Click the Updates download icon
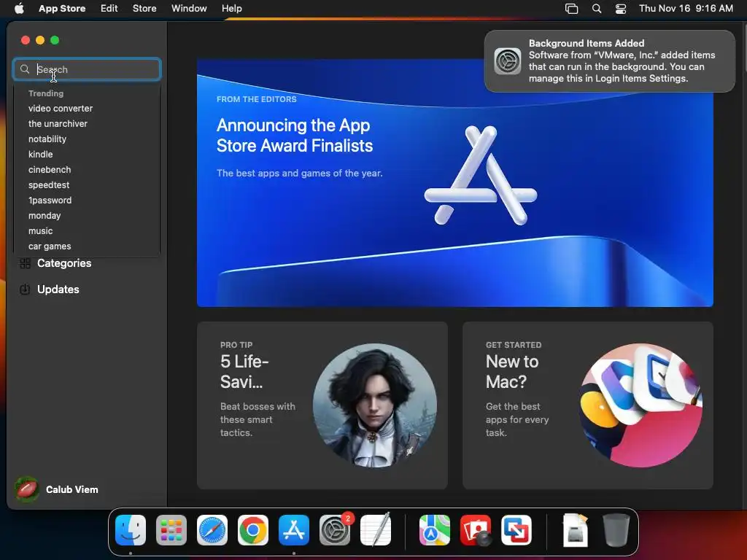 pyautogui.click(x=25, y=289)
